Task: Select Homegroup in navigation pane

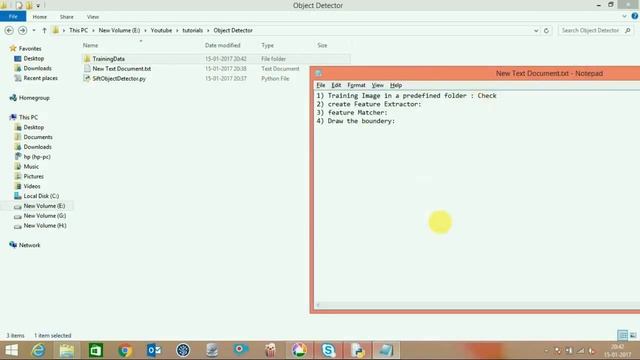Action: click(x=34, y=98)
